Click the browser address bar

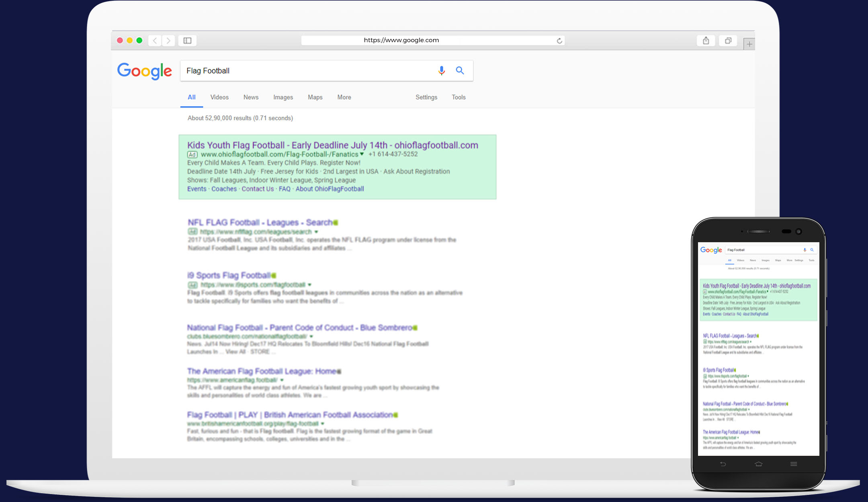click(402, 40)
